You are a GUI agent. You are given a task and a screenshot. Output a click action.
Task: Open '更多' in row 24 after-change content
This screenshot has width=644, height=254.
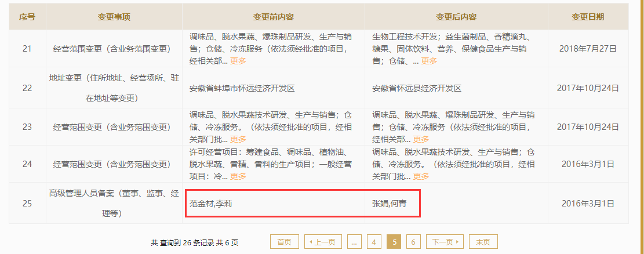[x=421, y=176]
